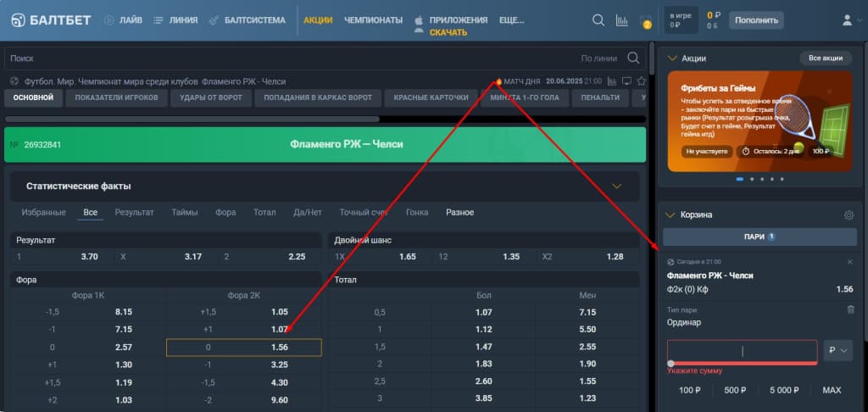Screen dimensions: 868x412
Task: Open the Фрибеты за Геймы promo banner
Action: coord(759,121)
